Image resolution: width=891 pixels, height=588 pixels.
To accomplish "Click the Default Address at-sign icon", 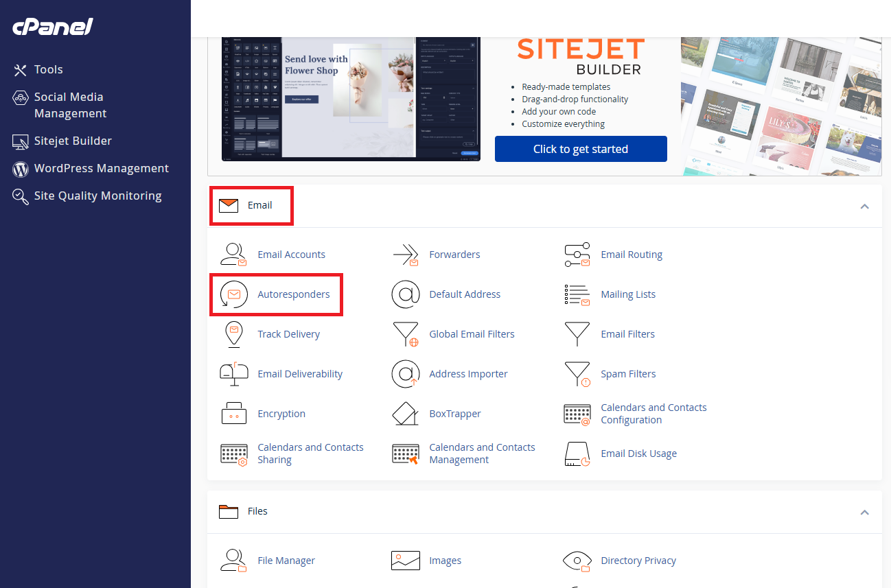I will [x=406, y=294].
